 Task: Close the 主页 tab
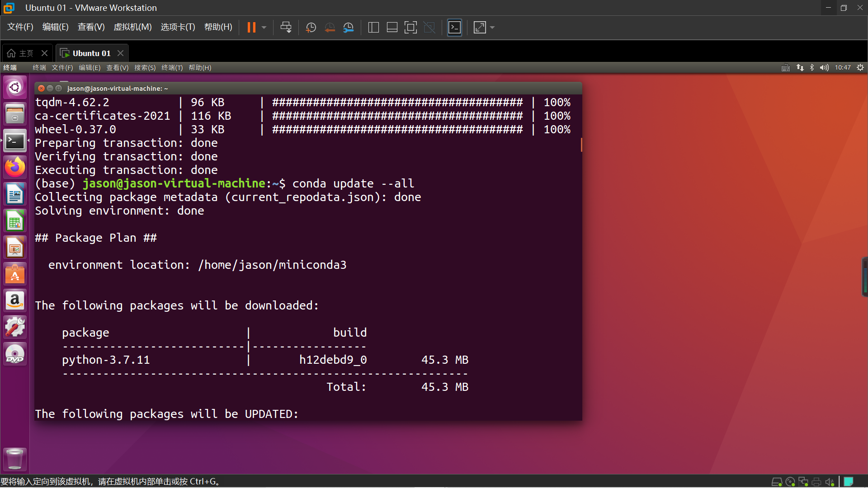point(44,53)
